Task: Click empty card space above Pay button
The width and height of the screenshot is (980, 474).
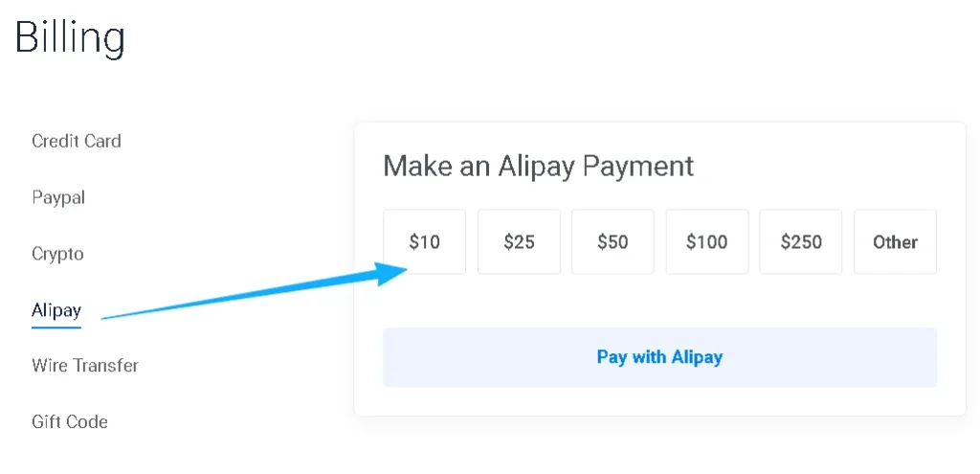Action: (x=659, y=302)
